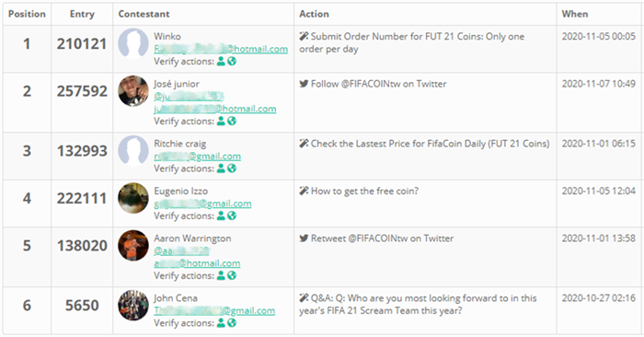This screenshot has height=337, width=644.
Task: Open John Cena's gmail email link
Action: point(214,310)
